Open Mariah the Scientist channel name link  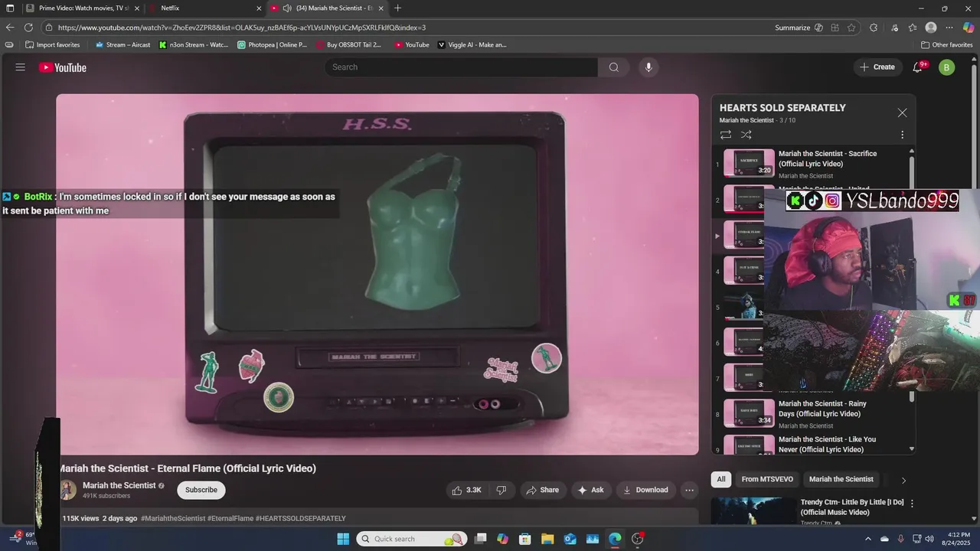[x=119, y=485]
